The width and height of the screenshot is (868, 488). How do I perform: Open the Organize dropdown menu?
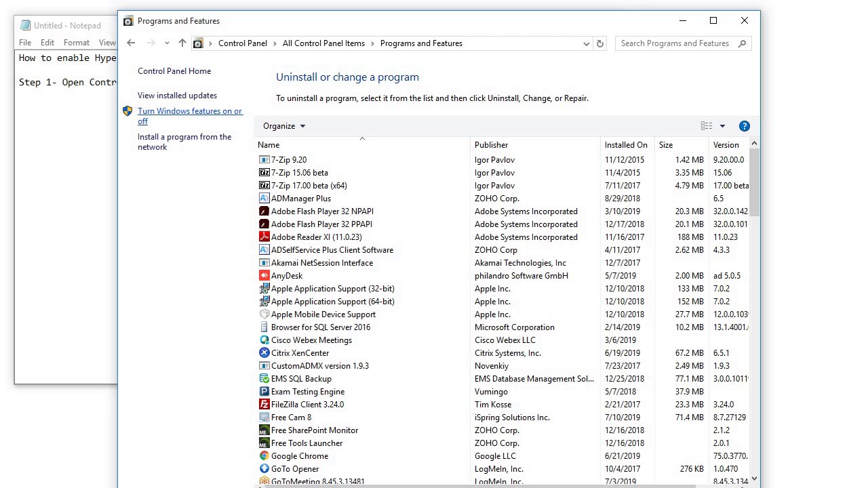click(x=284, y=126)
